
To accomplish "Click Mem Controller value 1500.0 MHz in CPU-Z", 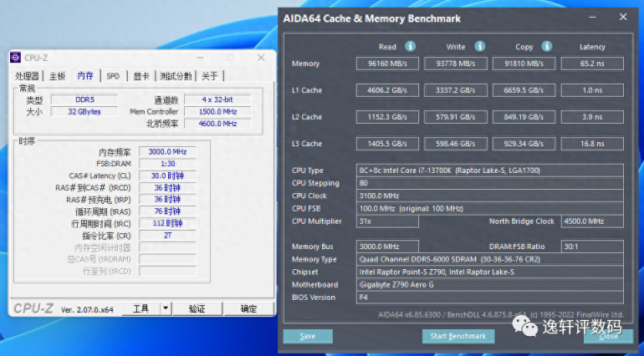I will [x=217, y=112].
